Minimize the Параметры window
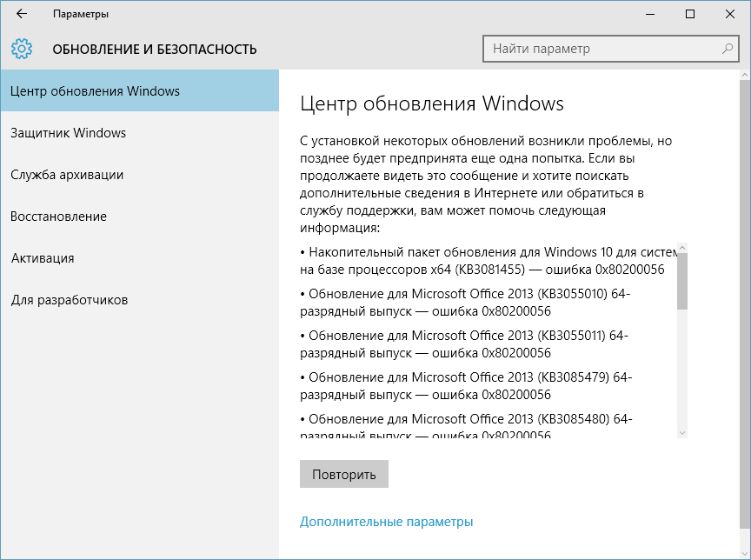This screenshot has height=560, width=751. point(650,14)
